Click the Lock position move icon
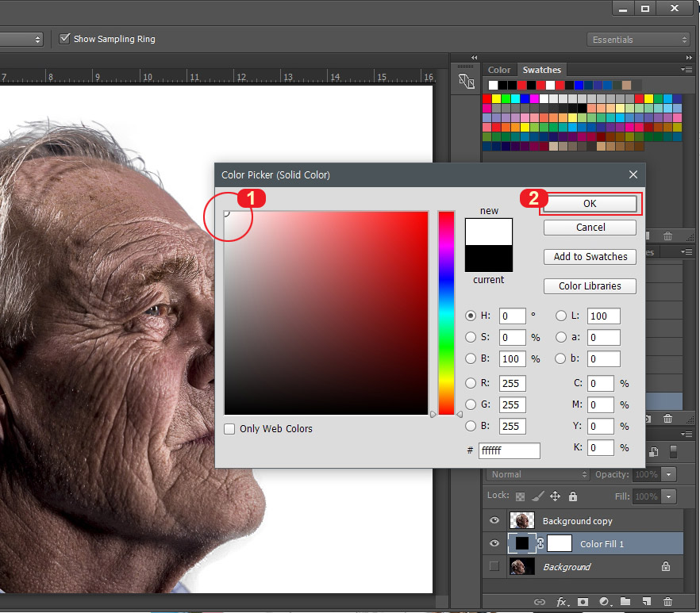Image resolution: width=700 pixels, height=613 pixels. tap(555, 496)
